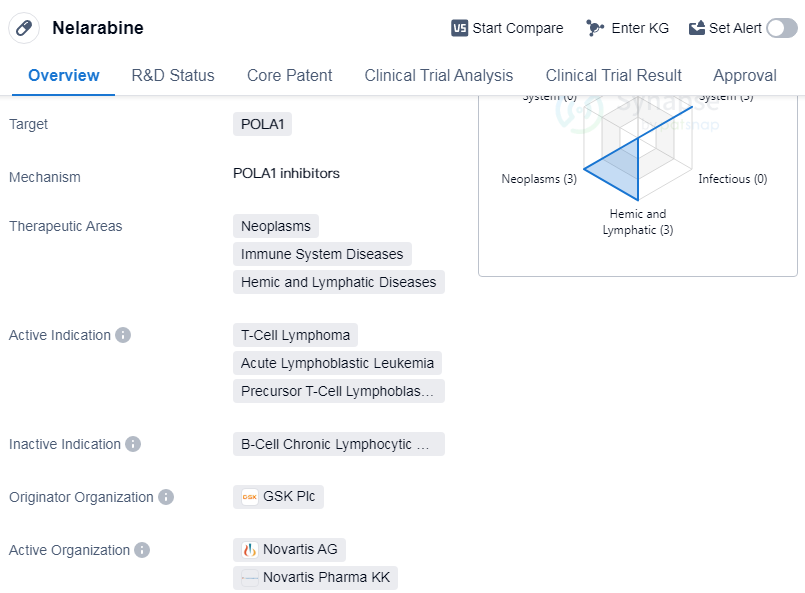Open the GSK Plc organization link

pos(279,497)
